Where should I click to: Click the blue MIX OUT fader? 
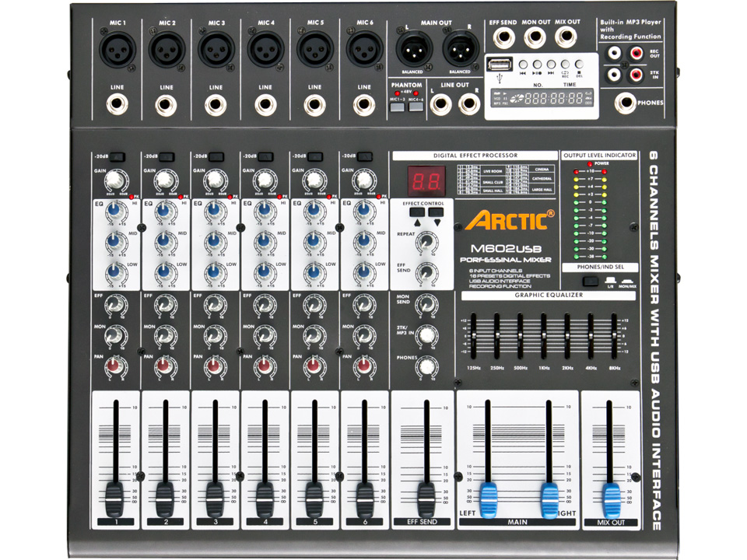pyautogui.click(x=611, y=501)
